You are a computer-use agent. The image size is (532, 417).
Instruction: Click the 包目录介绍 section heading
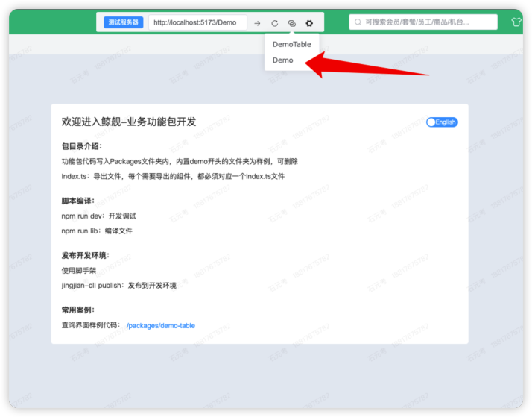pyautogui.click(x=82, y=146)
